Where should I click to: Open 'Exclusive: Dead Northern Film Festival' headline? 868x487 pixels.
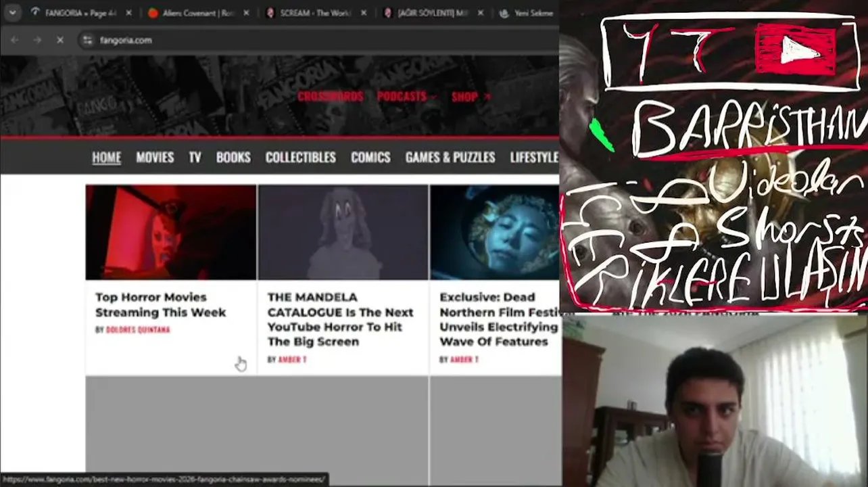[500, 319]
